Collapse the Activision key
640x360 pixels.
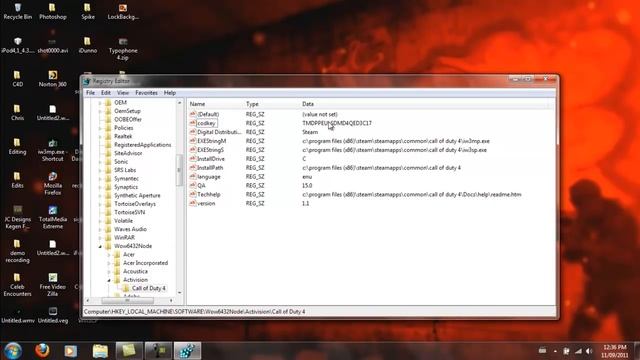click(109, 280)
